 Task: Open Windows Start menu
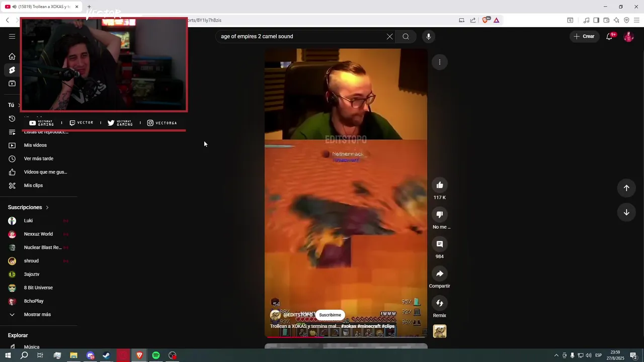point(8,355)
